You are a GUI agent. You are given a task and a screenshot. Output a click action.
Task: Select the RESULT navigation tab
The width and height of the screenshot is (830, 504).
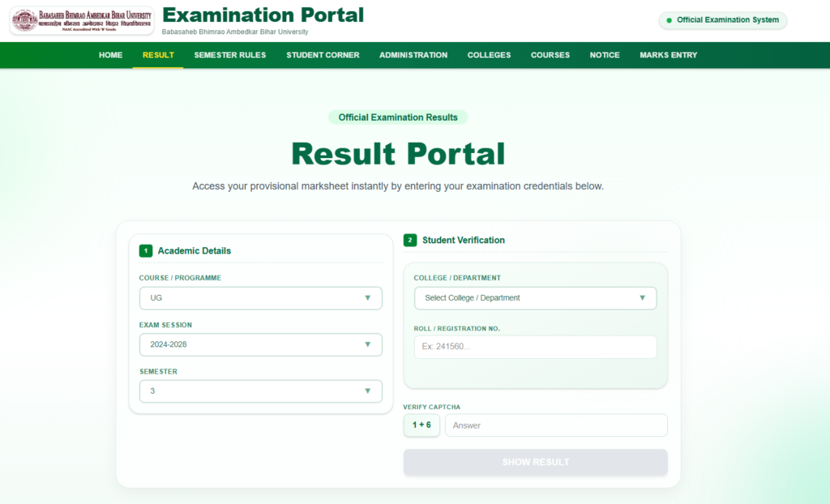[158, 55]
